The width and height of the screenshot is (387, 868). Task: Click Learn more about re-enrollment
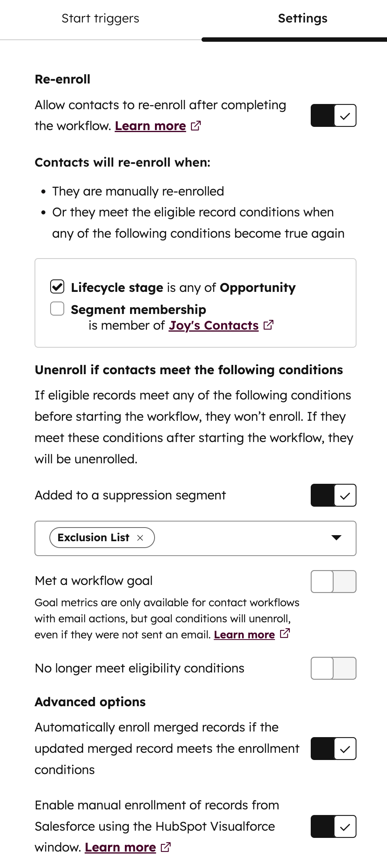tap(150, 126)
